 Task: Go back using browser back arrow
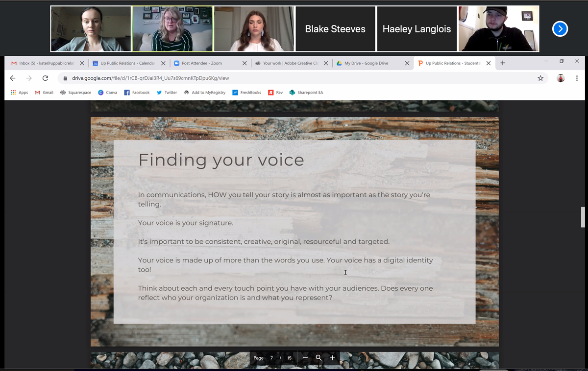(x=13, y=78)
